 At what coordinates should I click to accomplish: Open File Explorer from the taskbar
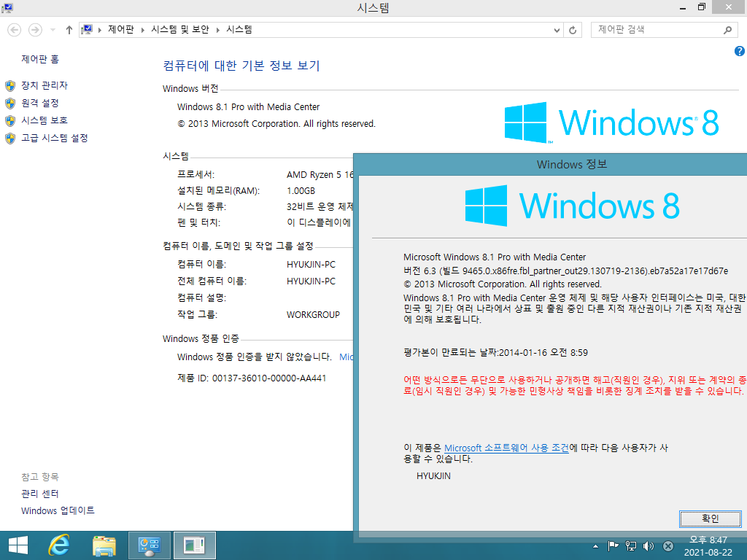104,545
